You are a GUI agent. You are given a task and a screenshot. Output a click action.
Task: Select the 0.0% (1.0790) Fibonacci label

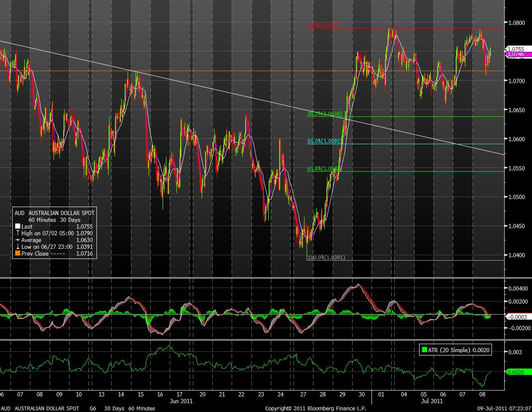click(323, 25)
